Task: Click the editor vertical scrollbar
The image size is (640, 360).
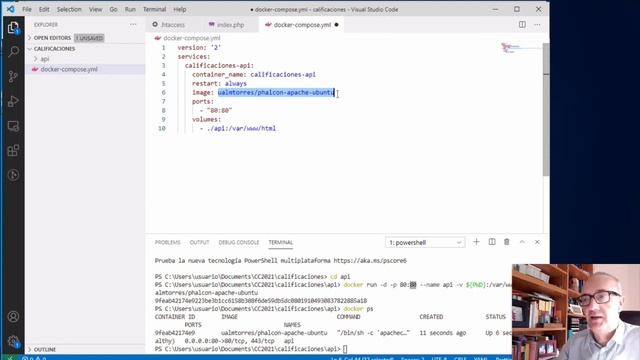Action: point(546,109)
